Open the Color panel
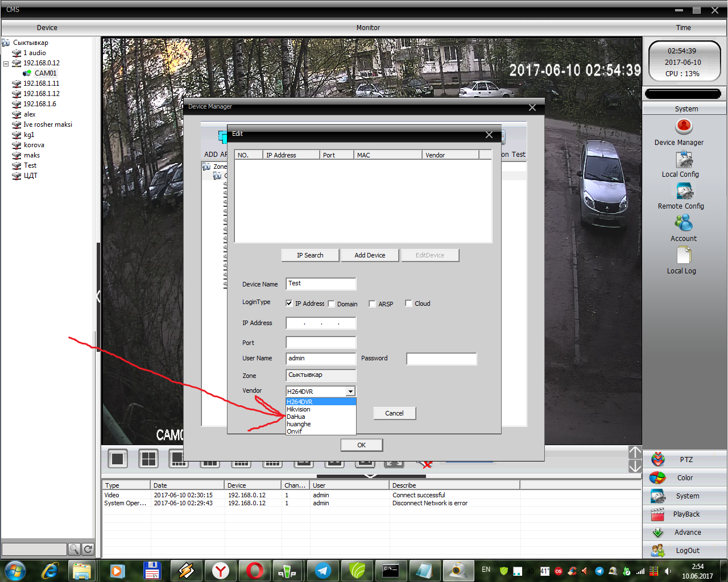Image resolution: width=728 pixels, height=582 pixels. tap(685, 477)
